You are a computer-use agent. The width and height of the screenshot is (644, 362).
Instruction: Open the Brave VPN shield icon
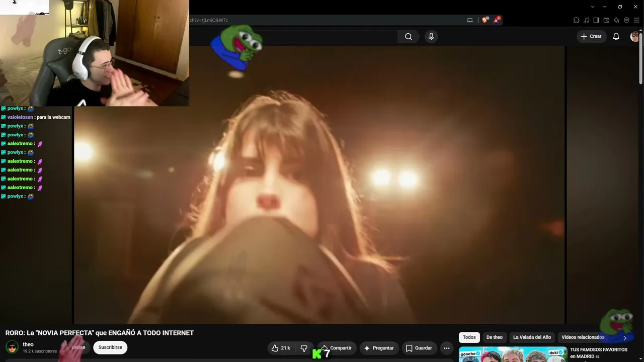[x=626, y=20]
